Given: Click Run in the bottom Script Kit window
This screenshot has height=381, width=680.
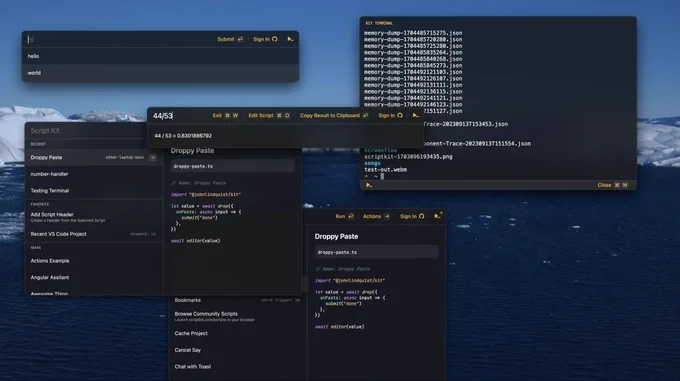Looking at the screenshot, I should pyautogui.click(x=344, y=216).
